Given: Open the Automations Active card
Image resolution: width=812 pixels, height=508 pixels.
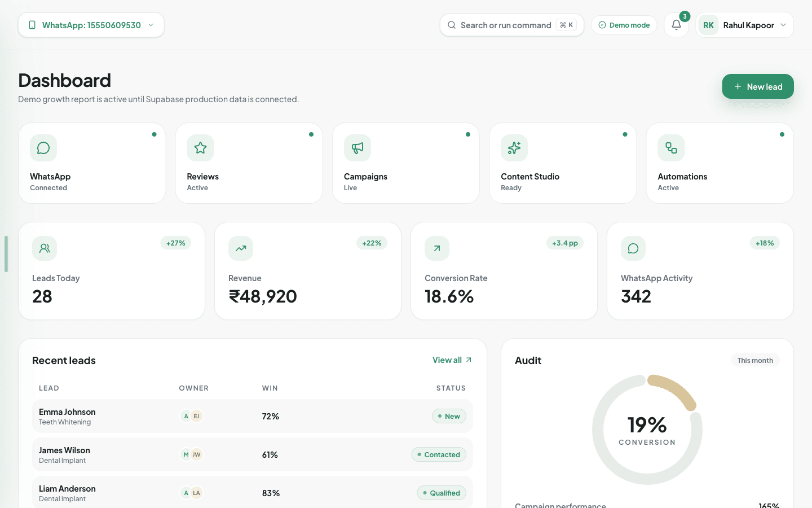Looking at the screenshot, I should pos(720,163).
